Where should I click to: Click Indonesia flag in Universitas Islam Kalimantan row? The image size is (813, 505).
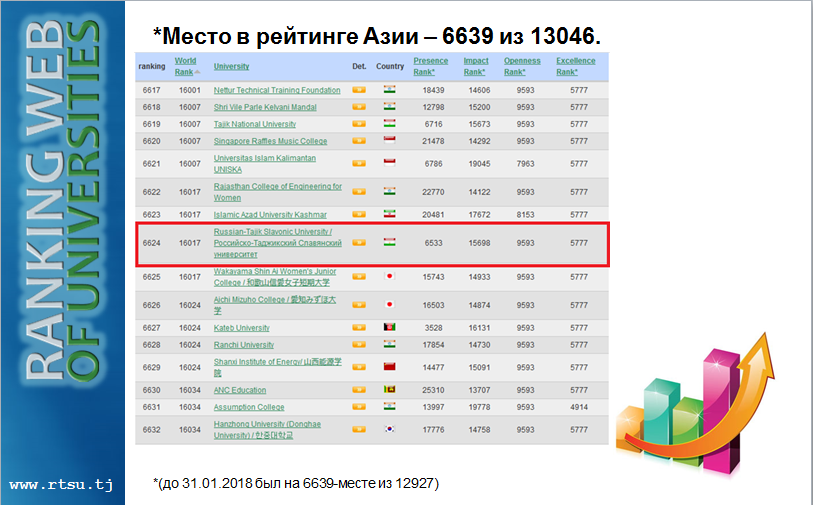[389, 163]
